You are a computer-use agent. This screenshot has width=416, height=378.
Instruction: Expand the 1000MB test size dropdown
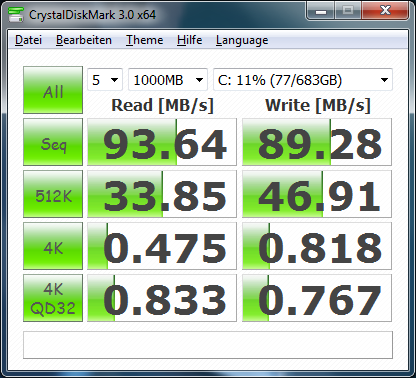168,80
